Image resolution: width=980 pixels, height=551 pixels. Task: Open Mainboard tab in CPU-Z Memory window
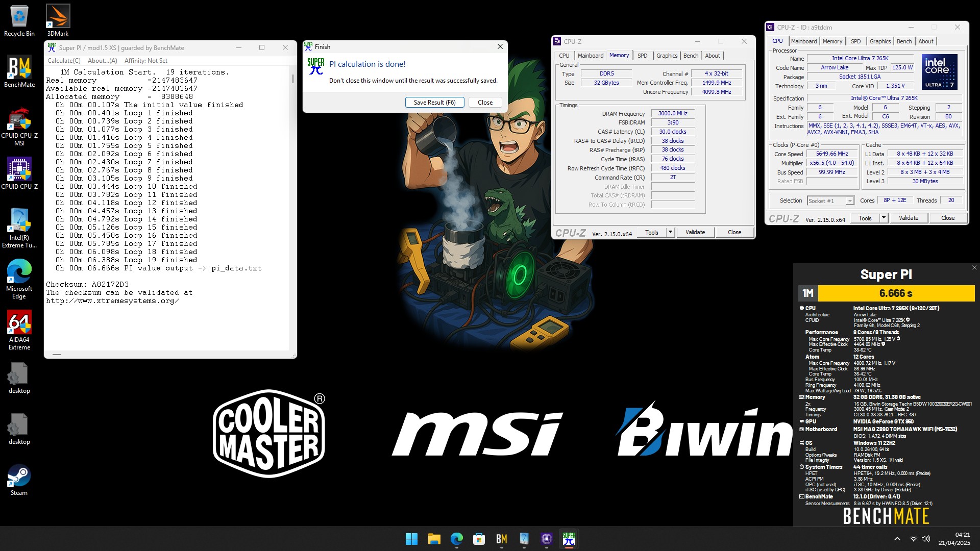tap(591, 56)
